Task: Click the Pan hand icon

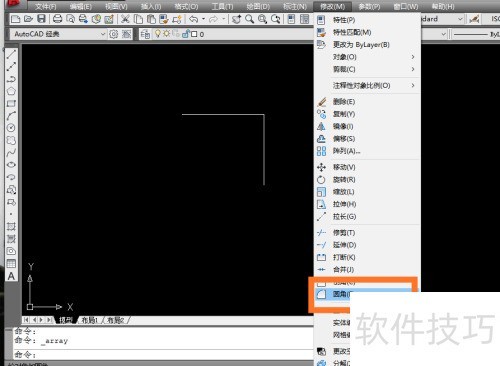Action: [236, 19]
